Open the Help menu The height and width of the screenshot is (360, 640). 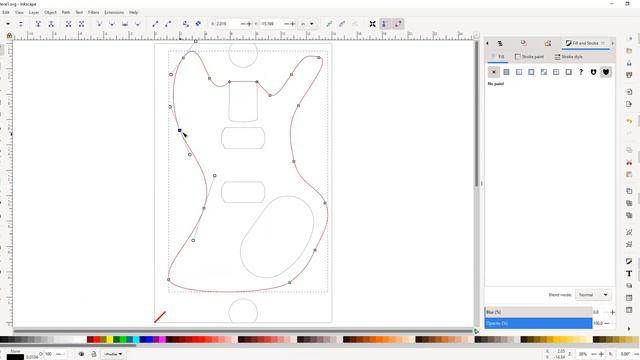pyautogui.click(x=133, y=12)
